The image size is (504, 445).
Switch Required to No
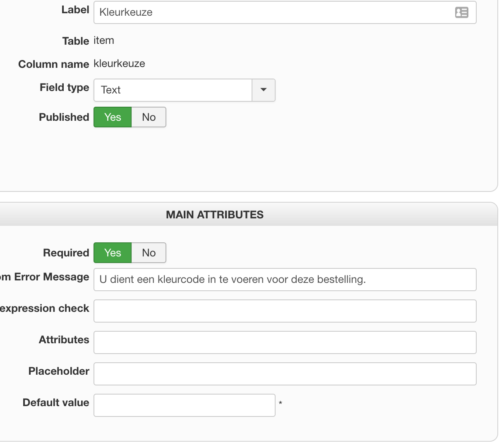149,253
